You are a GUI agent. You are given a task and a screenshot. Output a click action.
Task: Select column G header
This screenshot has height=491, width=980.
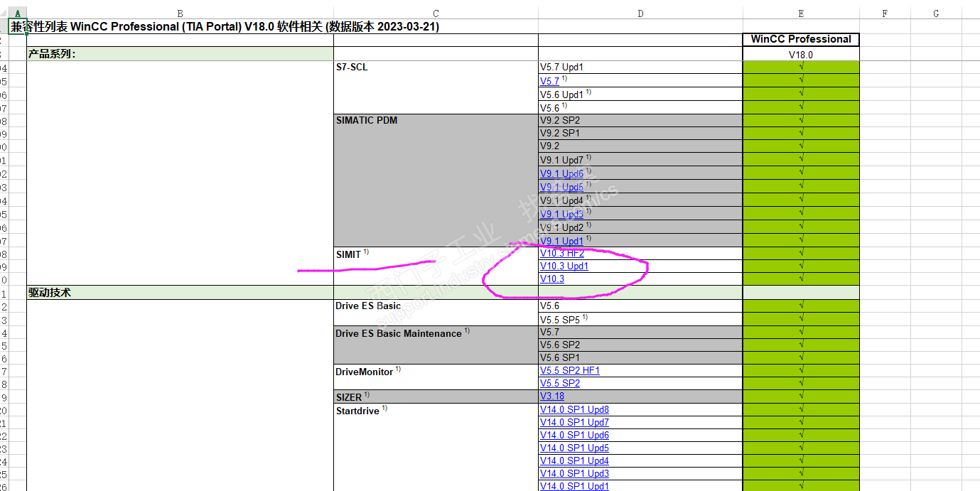[936, 13]
